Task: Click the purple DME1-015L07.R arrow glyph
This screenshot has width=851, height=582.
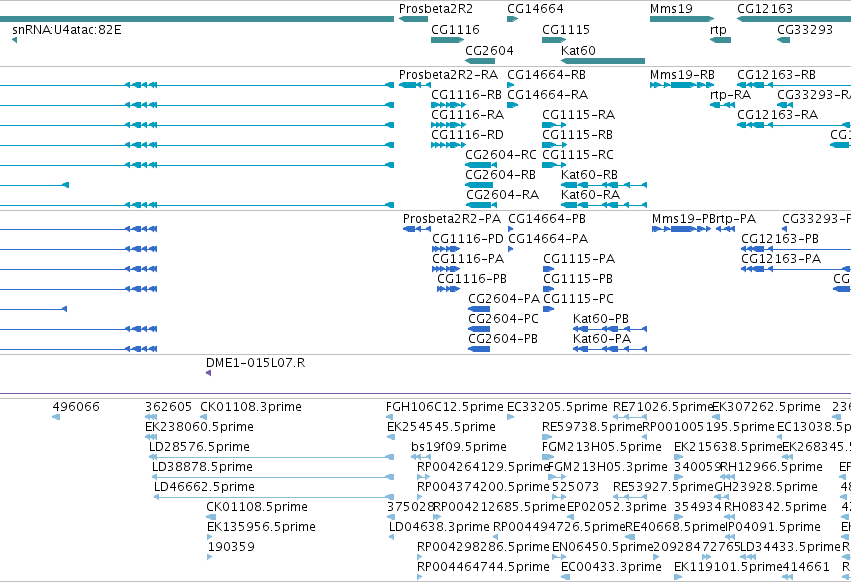Action: click(x=209, y=373)
